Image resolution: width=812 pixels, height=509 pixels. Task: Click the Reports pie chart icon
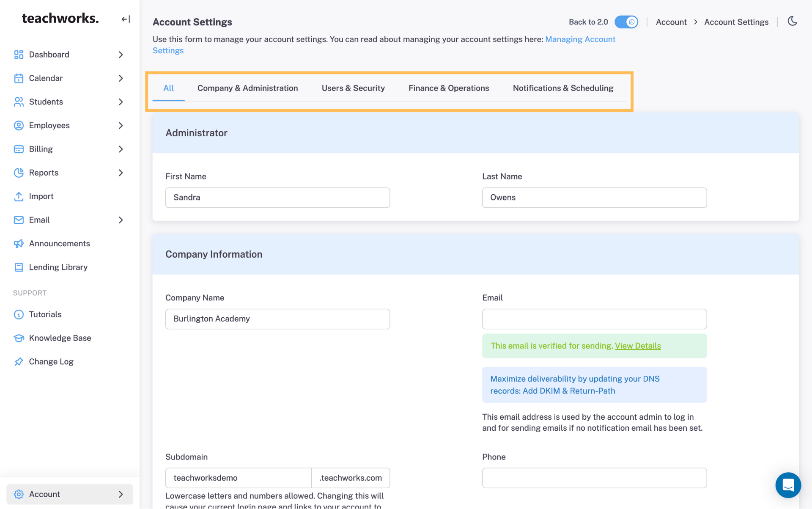19,173
